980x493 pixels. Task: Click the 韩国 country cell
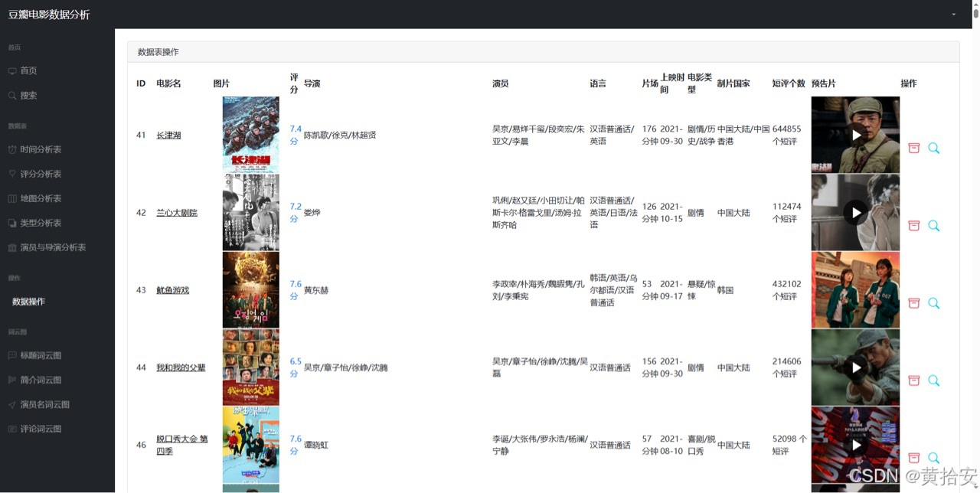pyautogui.click(x=726, y=290)
